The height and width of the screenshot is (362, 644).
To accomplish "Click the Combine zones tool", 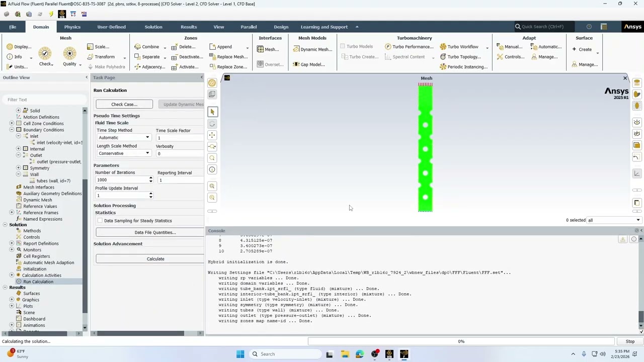I will tap(146, 47).
